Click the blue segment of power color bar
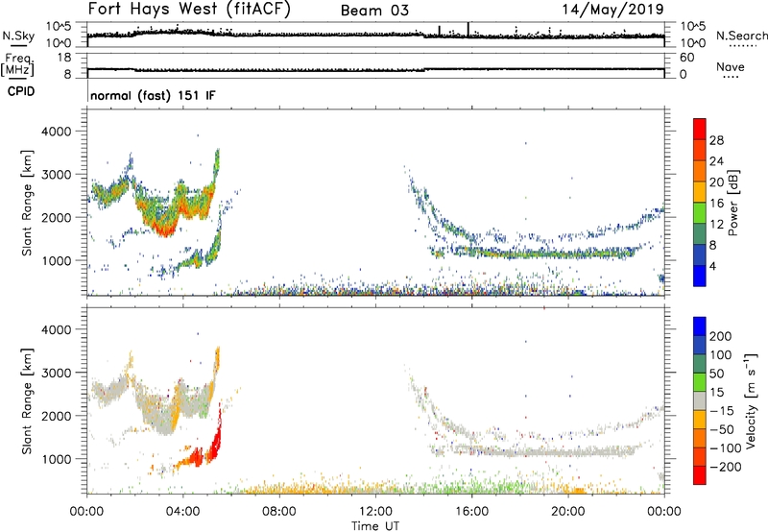 (x=700, y=276)
